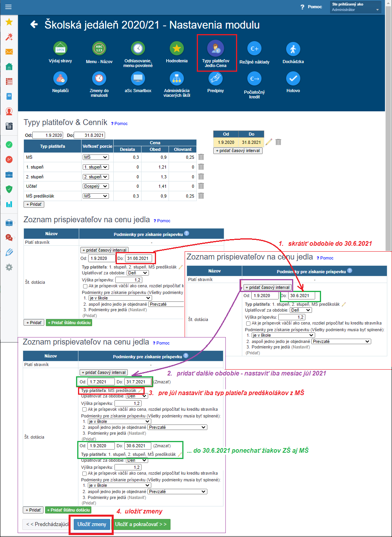The height and width of the screenshot is (537, 392).
Task: Click '+ pridať časový interval' under the Od/Do table
Action: tap(238, 151)
